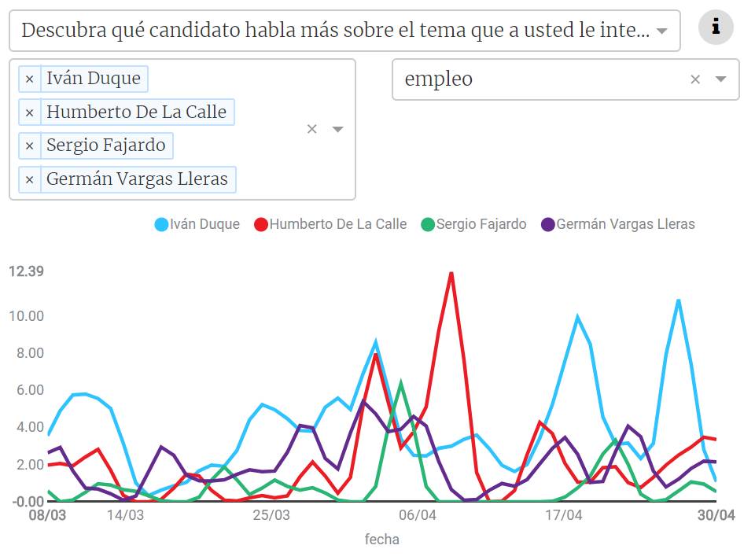
Task: Expand the candidates multi-select dropdown arrow
Action: tap(337, 129)
